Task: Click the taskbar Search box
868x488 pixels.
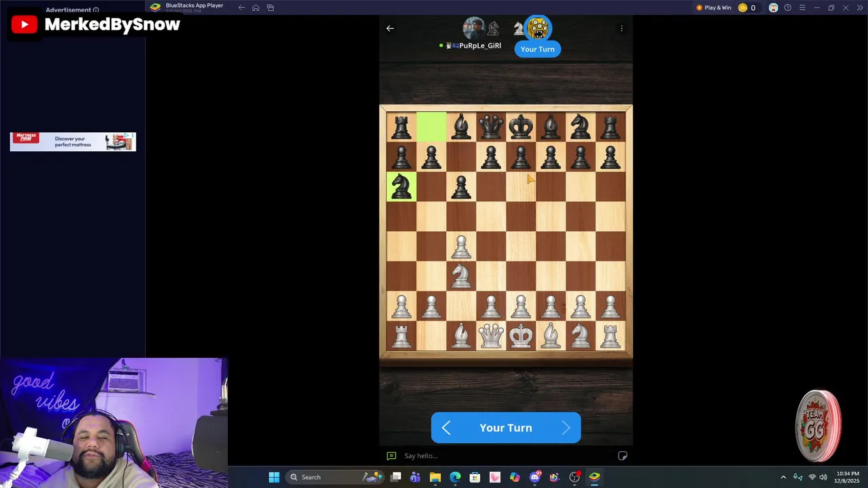Action: [x=336, y=477]
